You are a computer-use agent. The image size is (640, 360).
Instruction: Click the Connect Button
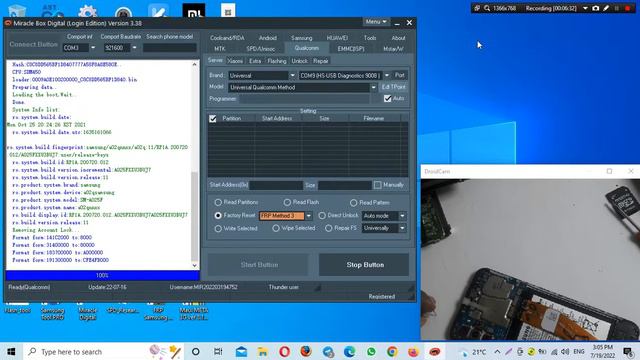tap(33, 44)
